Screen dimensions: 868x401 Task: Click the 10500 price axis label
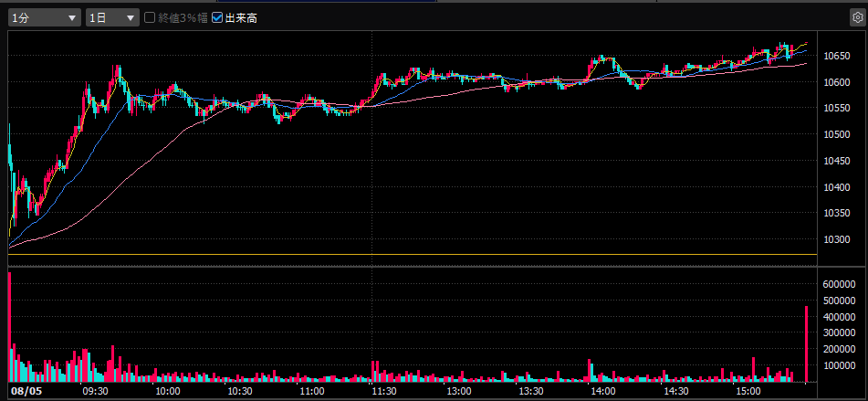click(x=836, y=134)
